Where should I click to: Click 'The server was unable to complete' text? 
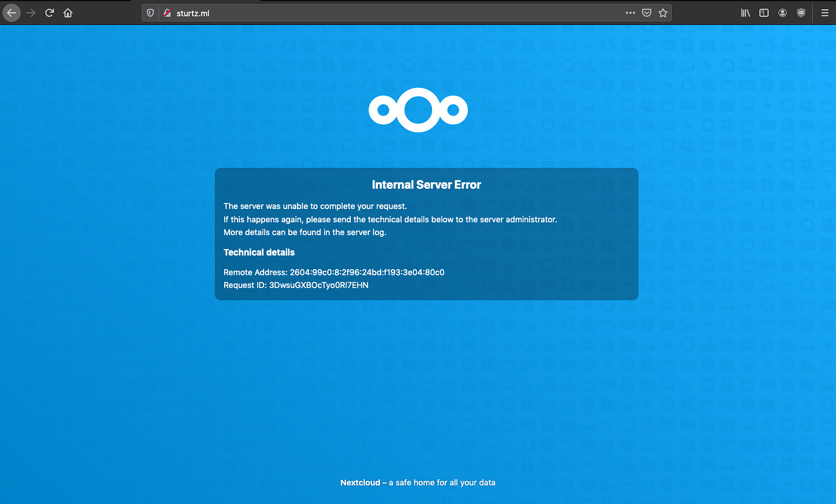[315, 207]
